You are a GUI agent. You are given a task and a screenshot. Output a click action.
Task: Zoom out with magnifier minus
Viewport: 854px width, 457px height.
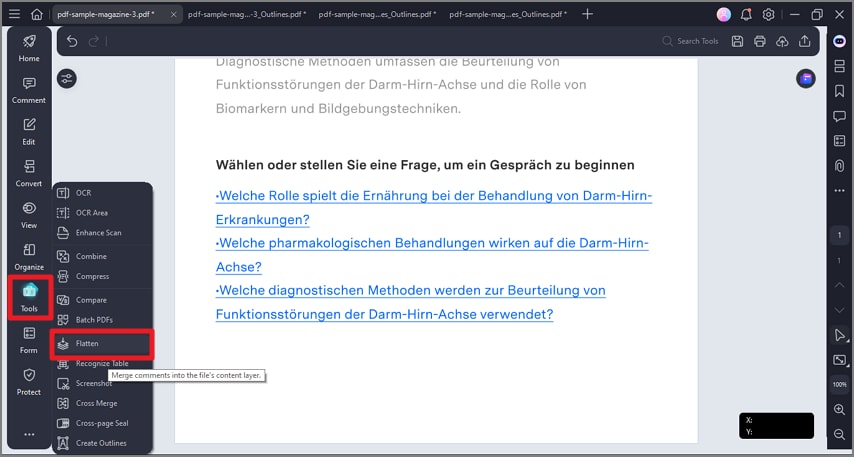pyautogui.click(x=839, y=434)
